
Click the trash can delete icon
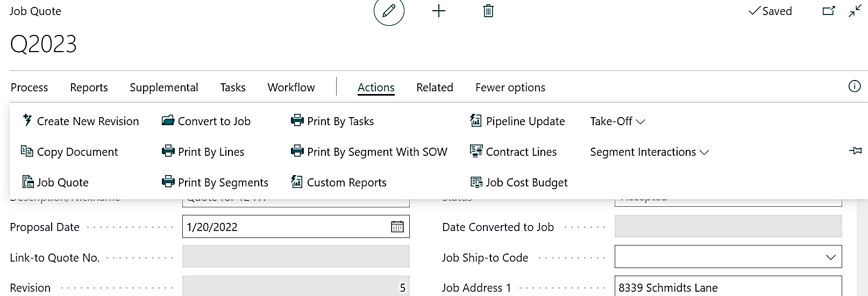488,11
